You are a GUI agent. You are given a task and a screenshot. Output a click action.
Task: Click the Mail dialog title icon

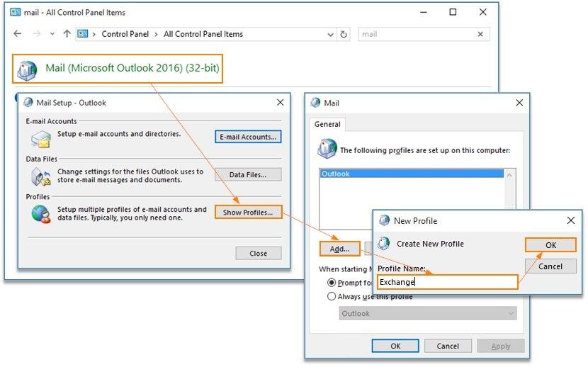[x=316, y=103]
